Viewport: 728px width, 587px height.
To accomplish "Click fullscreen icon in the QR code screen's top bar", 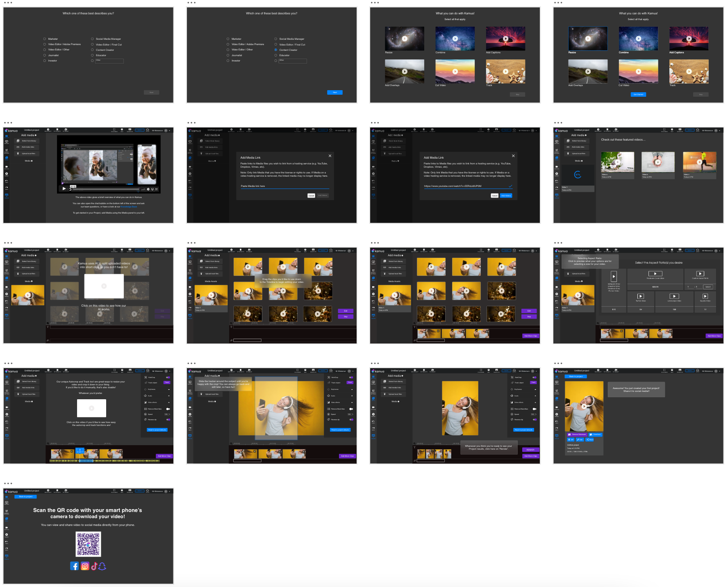I will 114,490.
